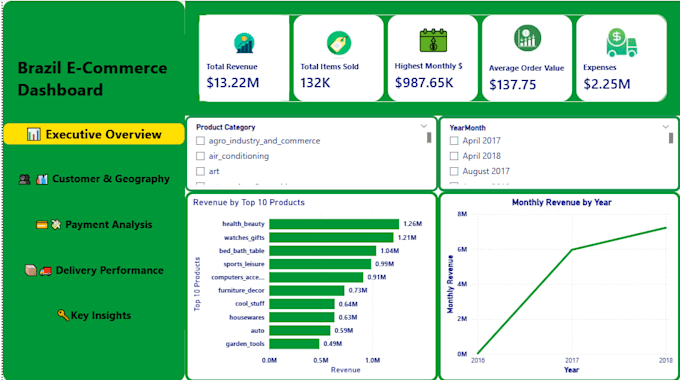Click the price tag icon above Total Items Sold
This screenshot has width=680, height=380.
[x=339, y=43]
